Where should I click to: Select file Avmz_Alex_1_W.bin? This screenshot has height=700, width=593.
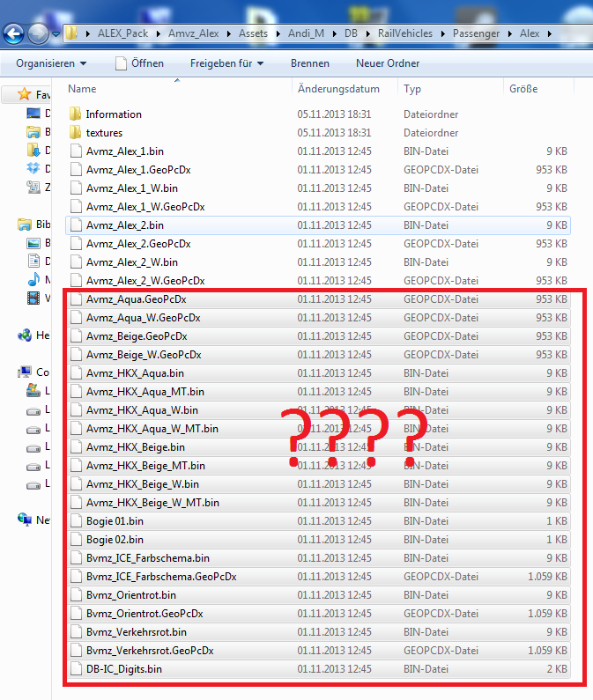pos(318,188)
